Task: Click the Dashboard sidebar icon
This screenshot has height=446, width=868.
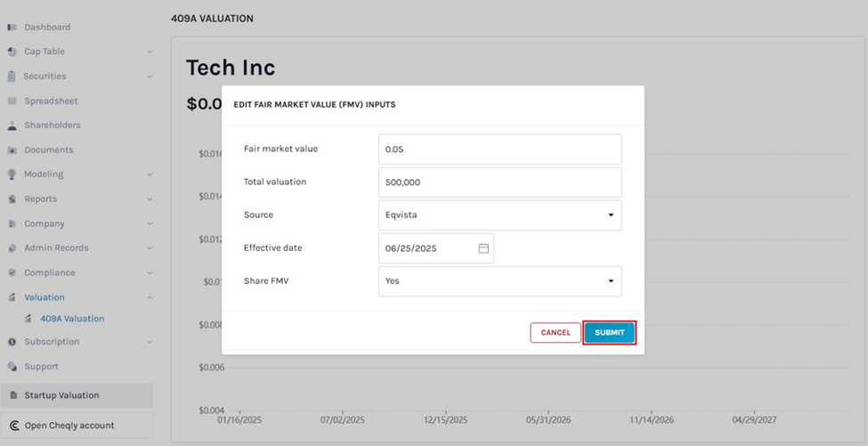Action: coord(12,27)
